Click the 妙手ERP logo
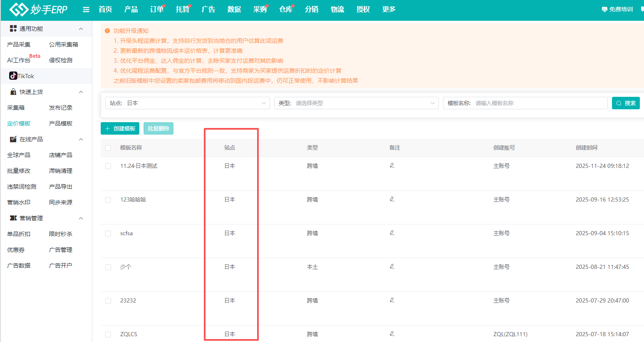The width and height of the screenshot is (644, 342). coord(38,9)
